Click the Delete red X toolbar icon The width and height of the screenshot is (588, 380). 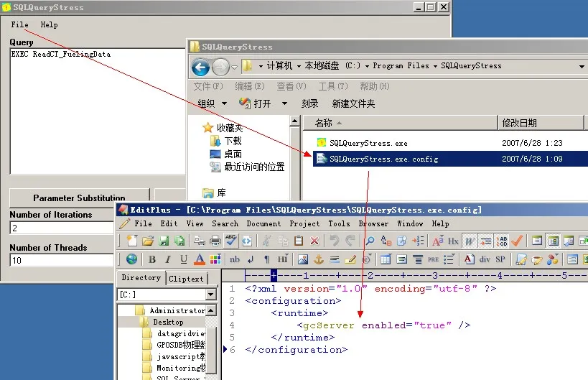pyautogui.click(x=314, y=241)
